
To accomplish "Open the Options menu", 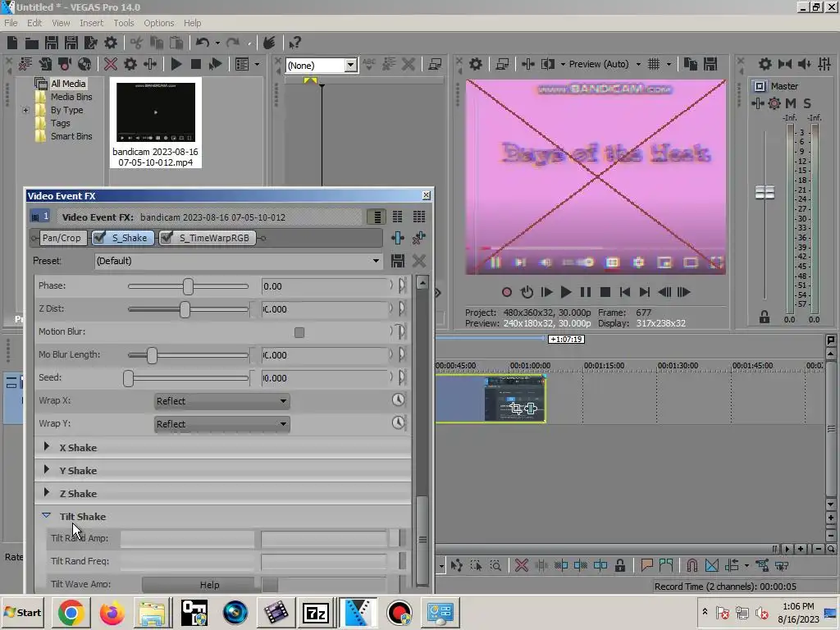I will 158,23.
